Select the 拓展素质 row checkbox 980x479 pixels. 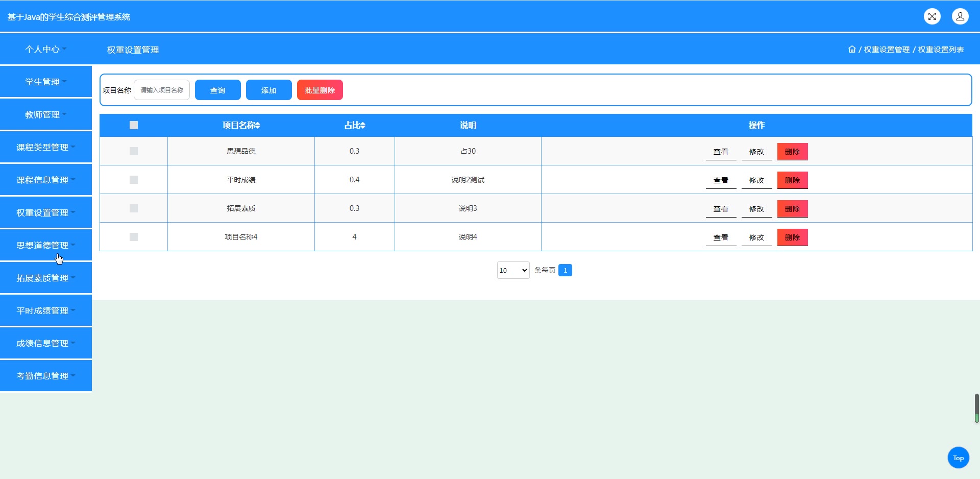[x=134, y=208]
